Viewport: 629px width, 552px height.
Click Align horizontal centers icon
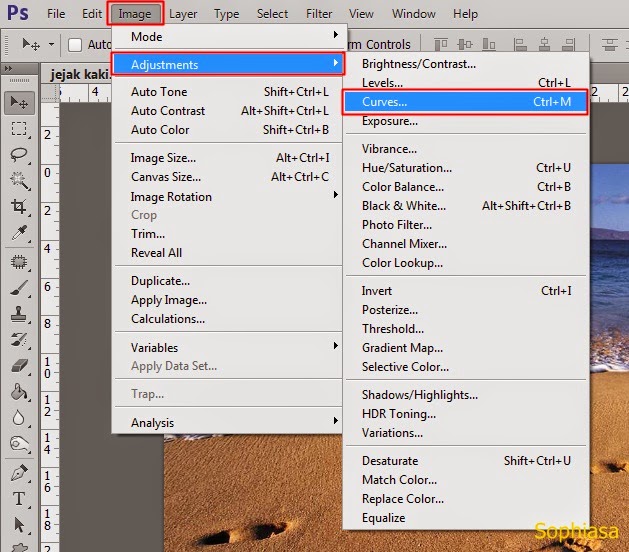[x=544, y=44]
